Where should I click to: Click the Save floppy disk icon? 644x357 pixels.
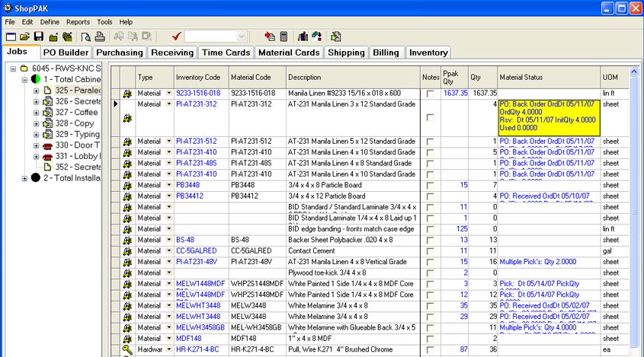tap(39, 37)
